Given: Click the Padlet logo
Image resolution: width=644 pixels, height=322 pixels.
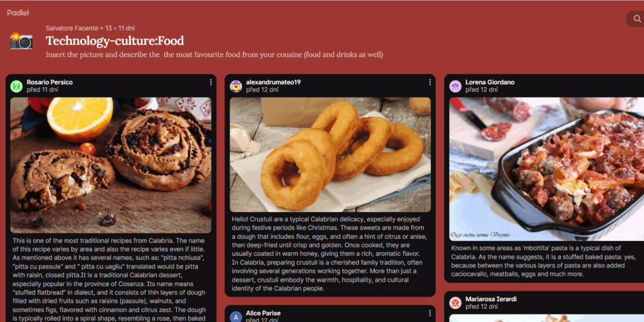Looking at the screenshot, I should [x=18, y=13].
